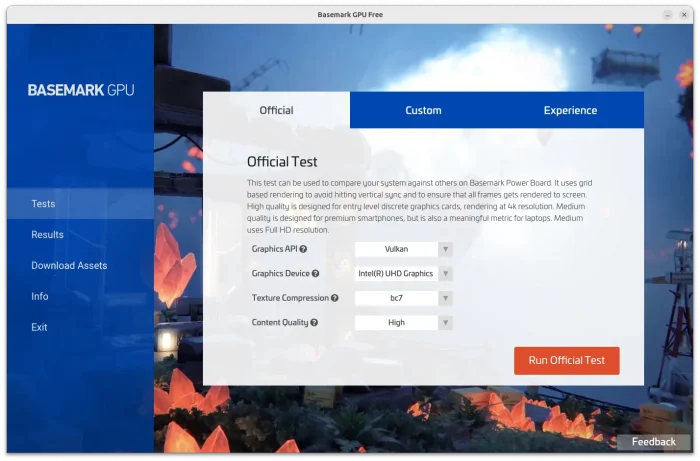700x461 pixels.
Task: Expand the High content quality dropdown arrow
Action: tap(445, 323)
